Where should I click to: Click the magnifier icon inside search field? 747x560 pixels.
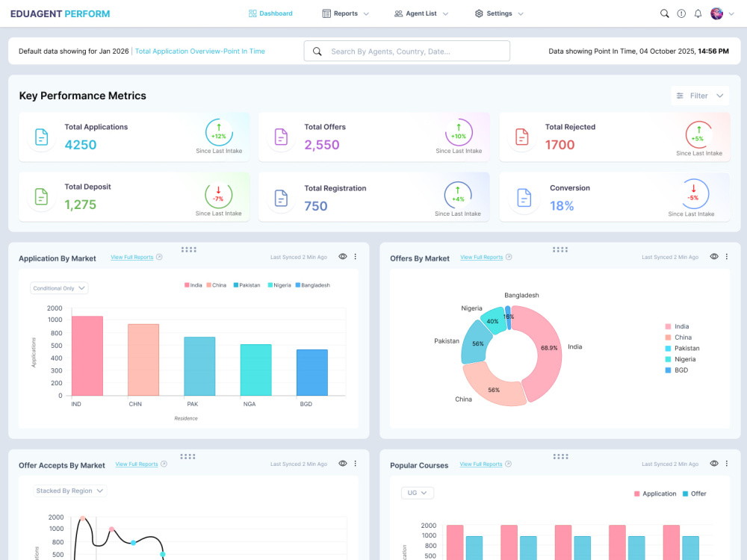[x=317, y=51]
